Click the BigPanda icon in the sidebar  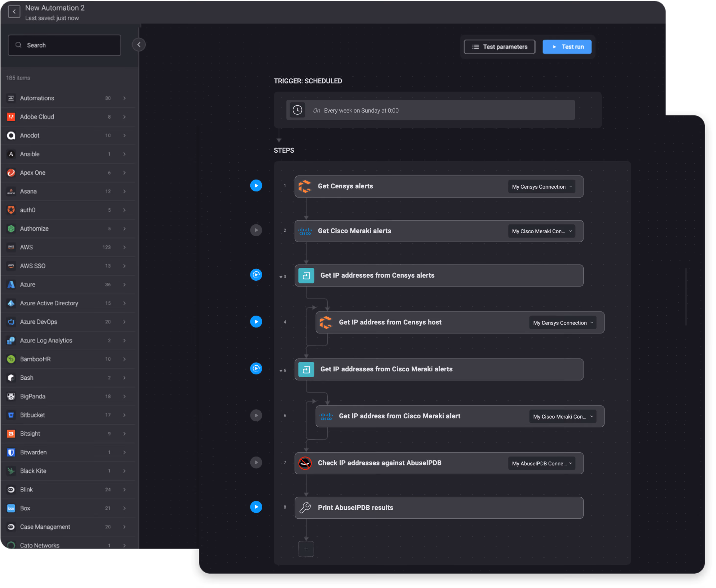pos(11,396)
